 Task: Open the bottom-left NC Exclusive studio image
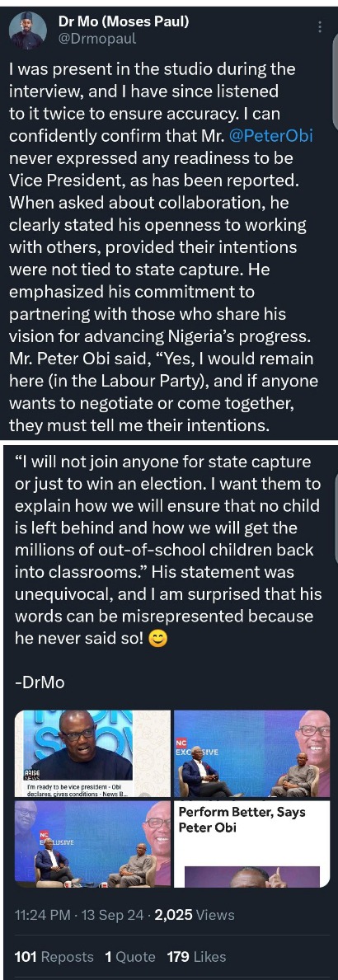pyautogui.click(x=92, y=844)
